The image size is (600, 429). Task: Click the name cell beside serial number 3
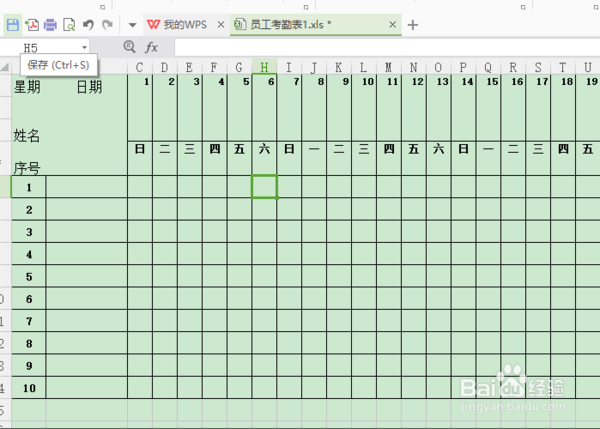pos(86,232)
